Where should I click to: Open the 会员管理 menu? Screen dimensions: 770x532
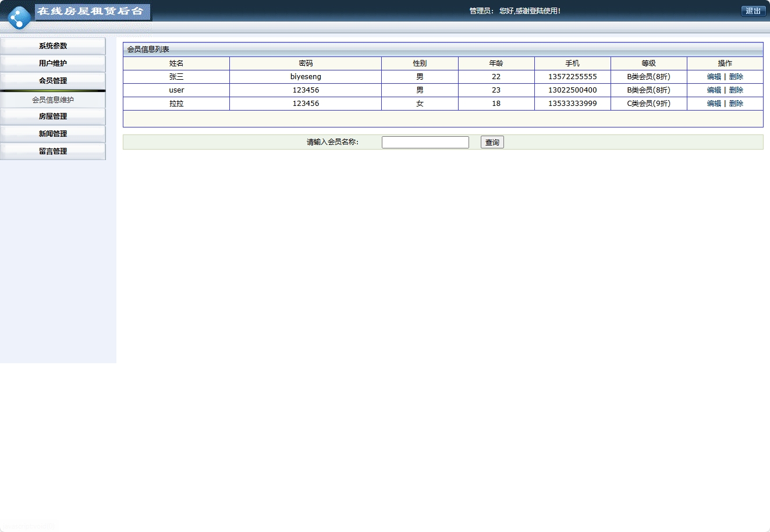coord(53,81)
